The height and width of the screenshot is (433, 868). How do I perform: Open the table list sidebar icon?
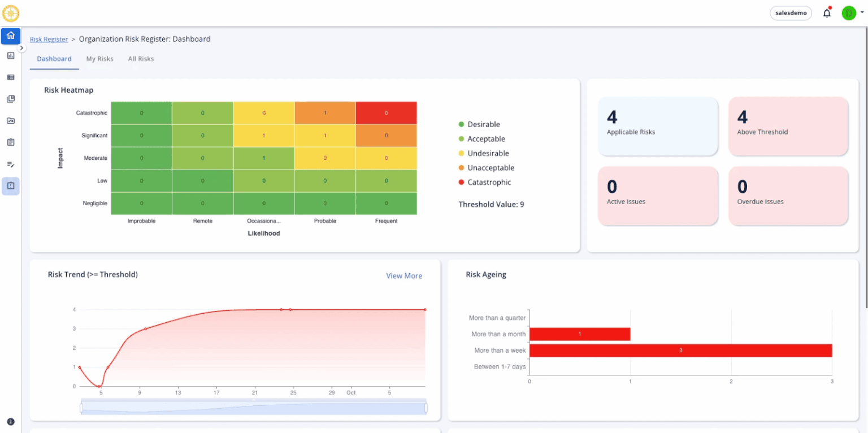[11, 77]
